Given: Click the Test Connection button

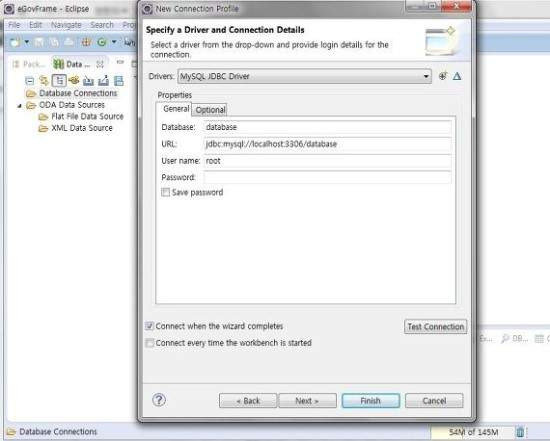Looking at the screenshot, I should click(435, 327).
